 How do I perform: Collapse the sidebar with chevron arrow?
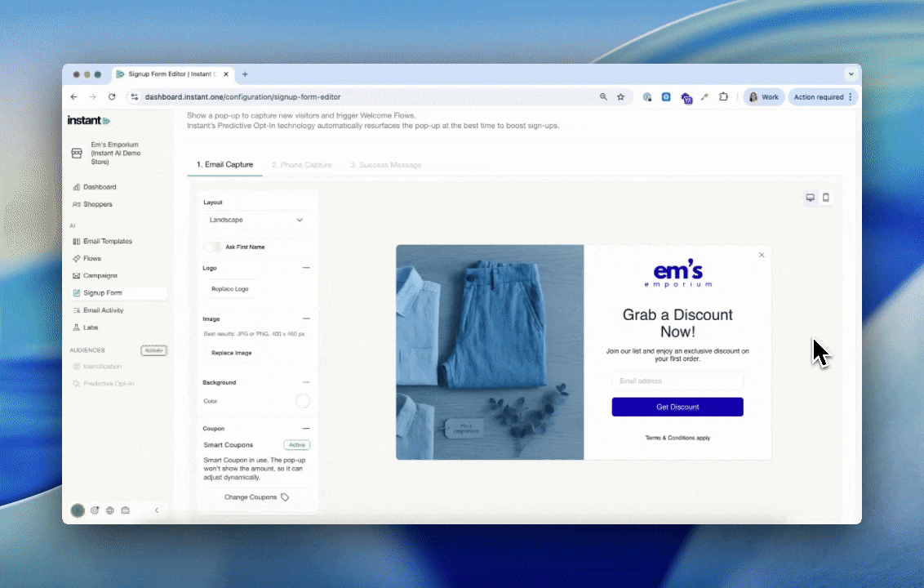[157, 510]
